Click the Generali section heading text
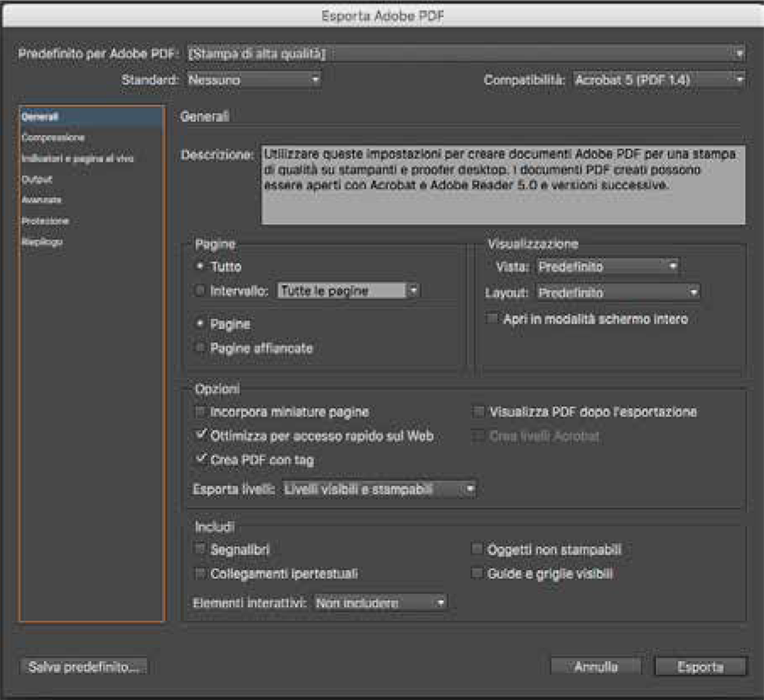Screen dimensions: 764x700 pos(205,116)
